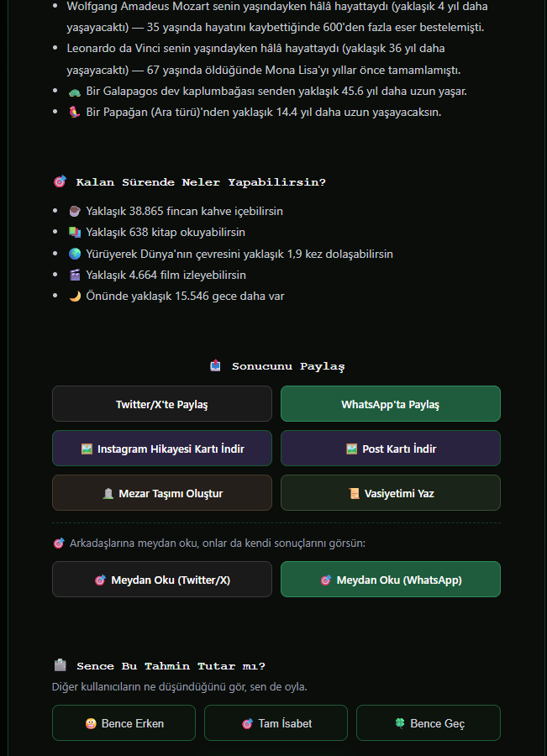This screenshot has height=756, width=547.
Task: Click the ballot icon beside Sence Bu Tahmin
Action: [x=60, y=665]
